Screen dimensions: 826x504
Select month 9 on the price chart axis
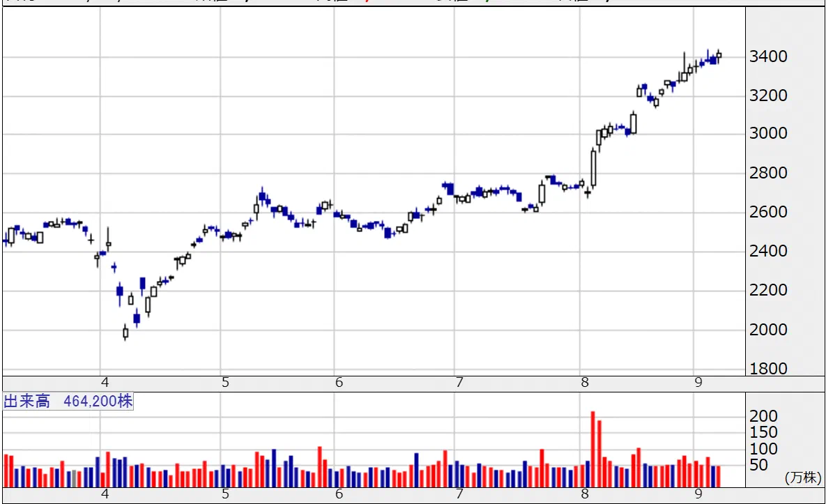tap(698, 382)
